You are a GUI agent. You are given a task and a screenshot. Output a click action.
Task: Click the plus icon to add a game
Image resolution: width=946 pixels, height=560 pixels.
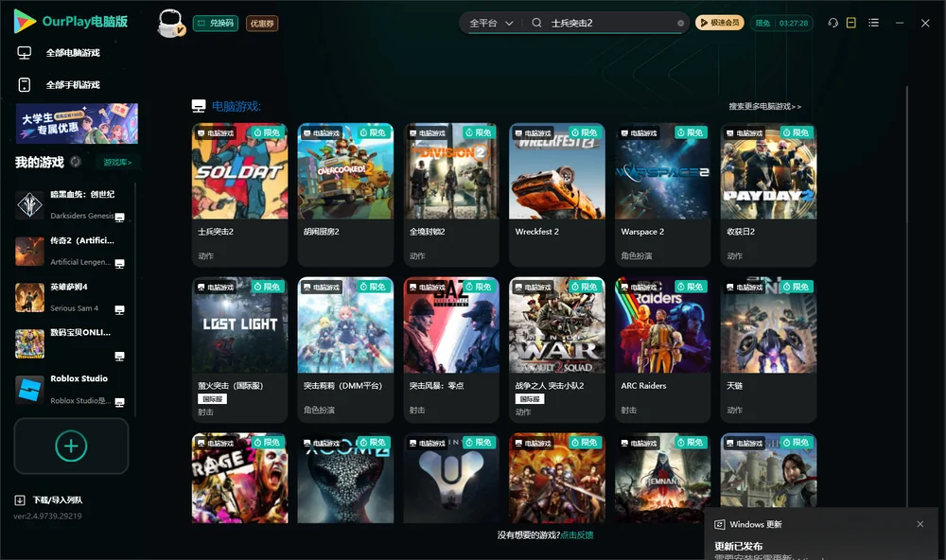[71, 446]
